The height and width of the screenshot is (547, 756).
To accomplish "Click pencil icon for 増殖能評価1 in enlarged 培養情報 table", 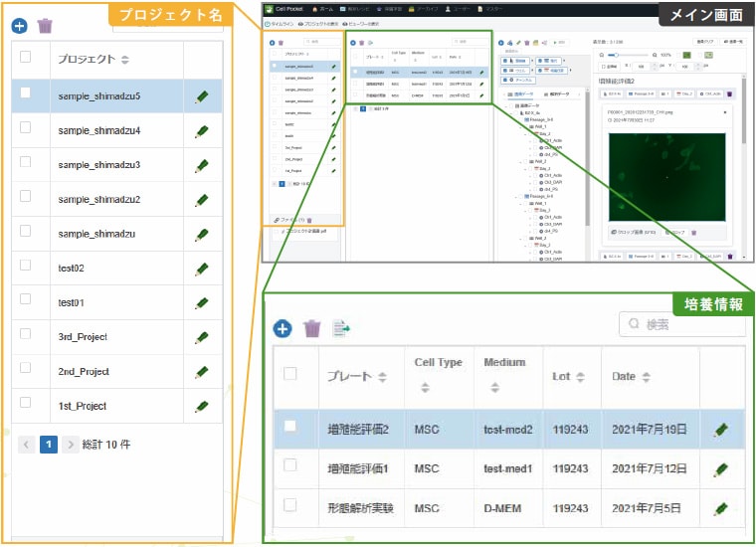I will 721,468.
